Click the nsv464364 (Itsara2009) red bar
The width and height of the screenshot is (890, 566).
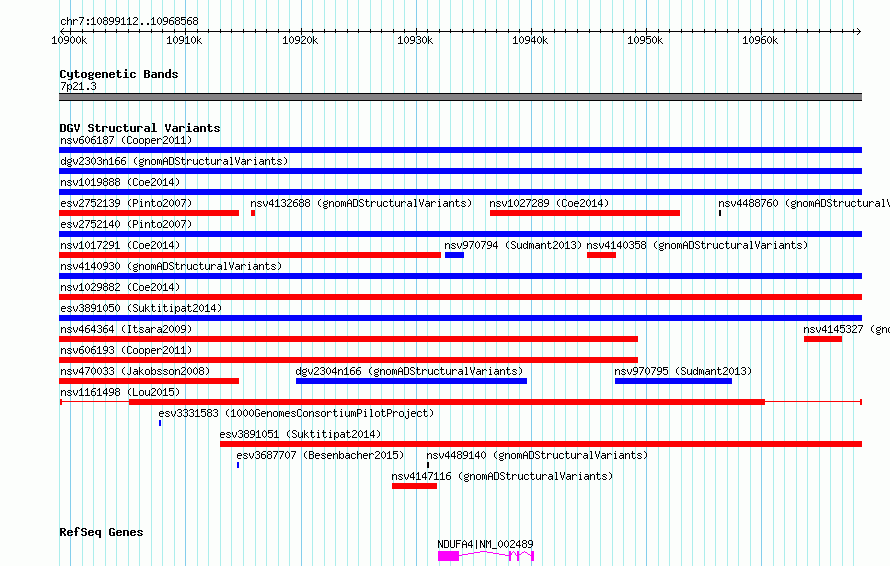[x=349, y=339]
